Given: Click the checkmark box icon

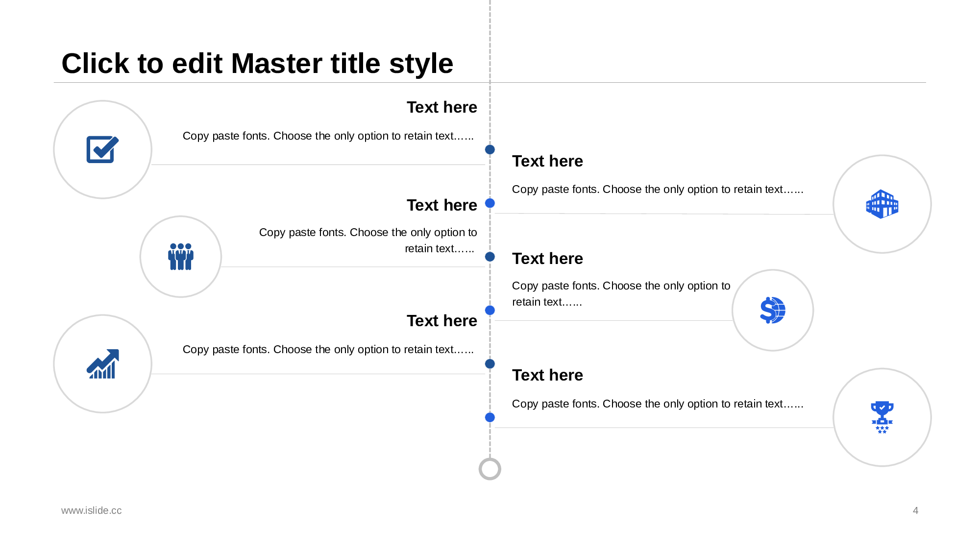Looking at the screenshot, I should pyautogui.click(x=102, y=149).
